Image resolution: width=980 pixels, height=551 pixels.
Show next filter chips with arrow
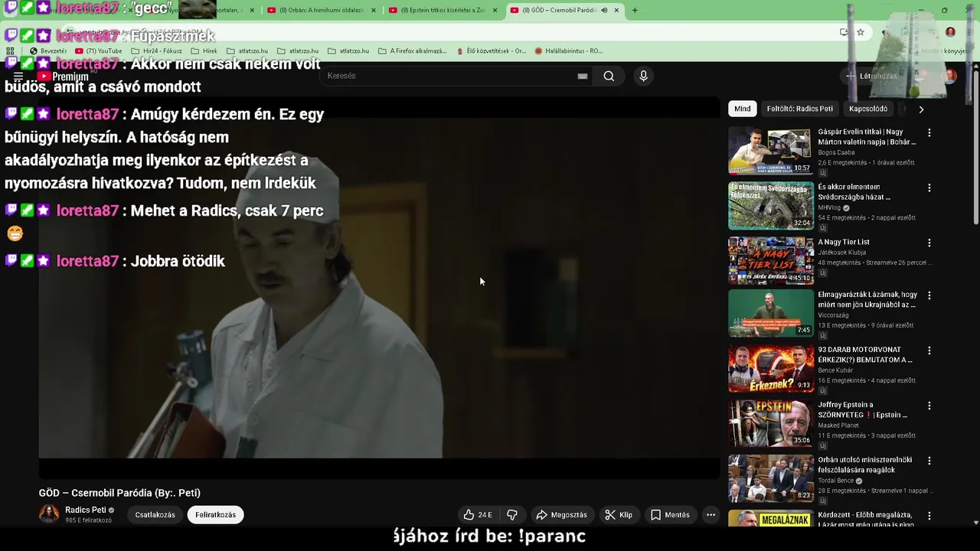(x=921, y=109)
